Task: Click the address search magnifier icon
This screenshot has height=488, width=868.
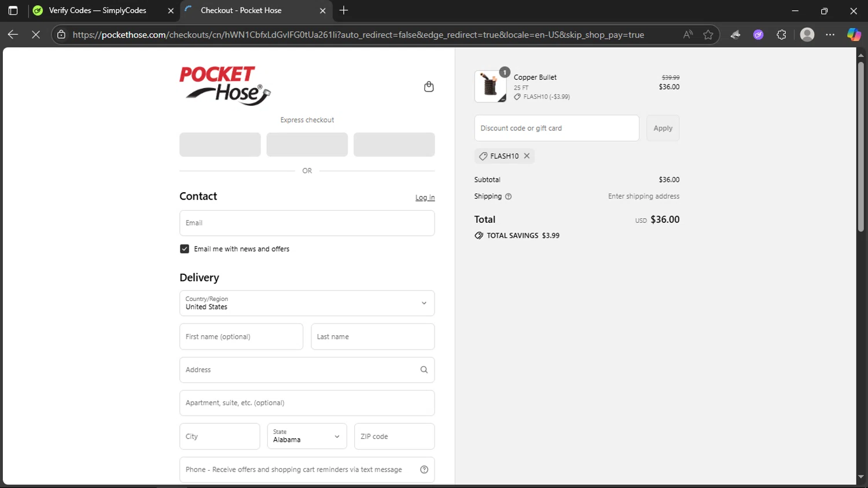Action: 424,370
